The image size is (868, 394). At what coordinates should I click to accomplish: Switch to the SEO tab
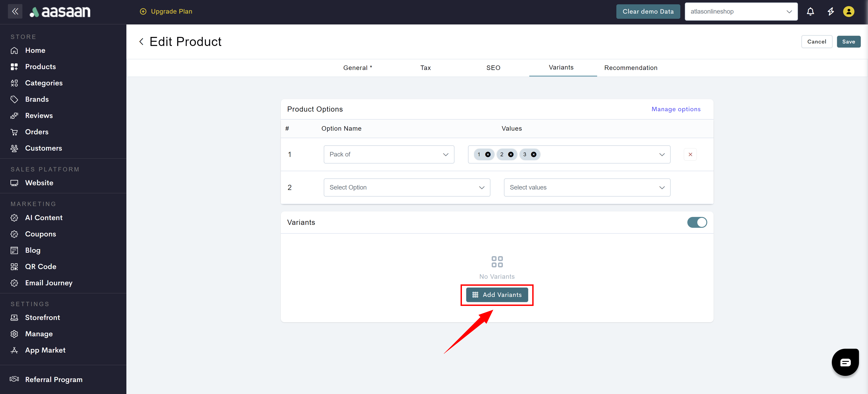(493, 68)
